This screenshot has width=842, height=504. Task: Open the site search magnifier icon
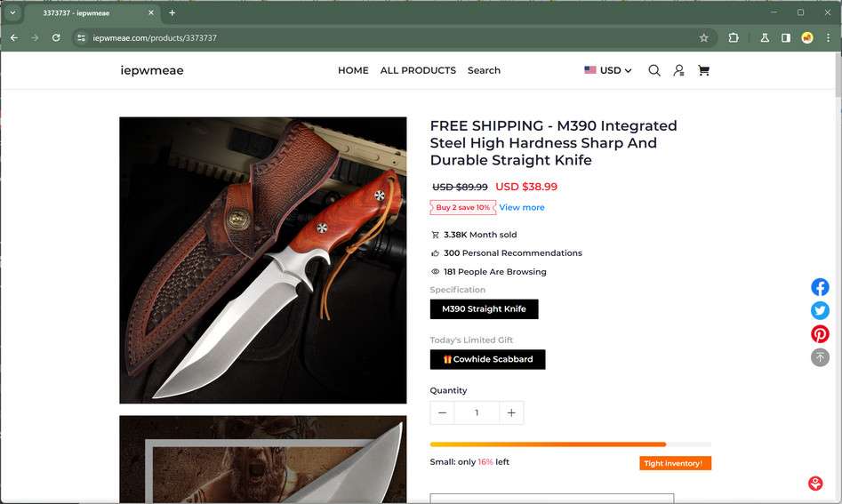click(x=654, y=70)
